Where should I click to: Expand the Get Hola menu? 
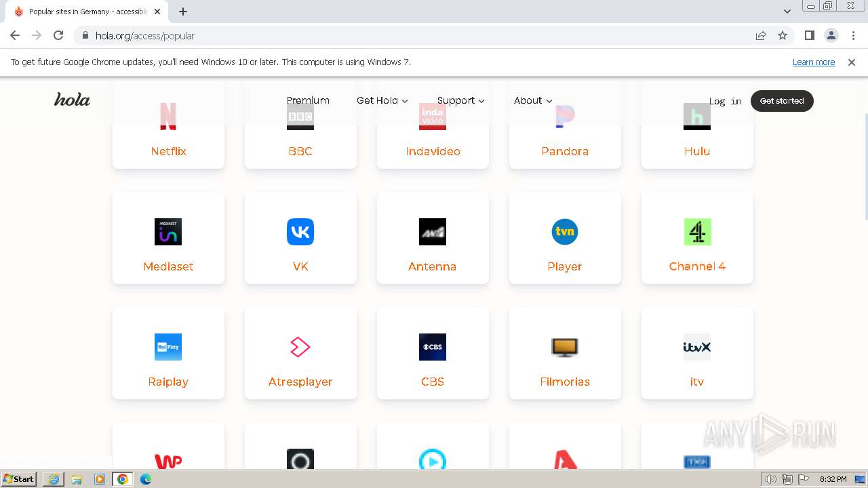point(382,100)
